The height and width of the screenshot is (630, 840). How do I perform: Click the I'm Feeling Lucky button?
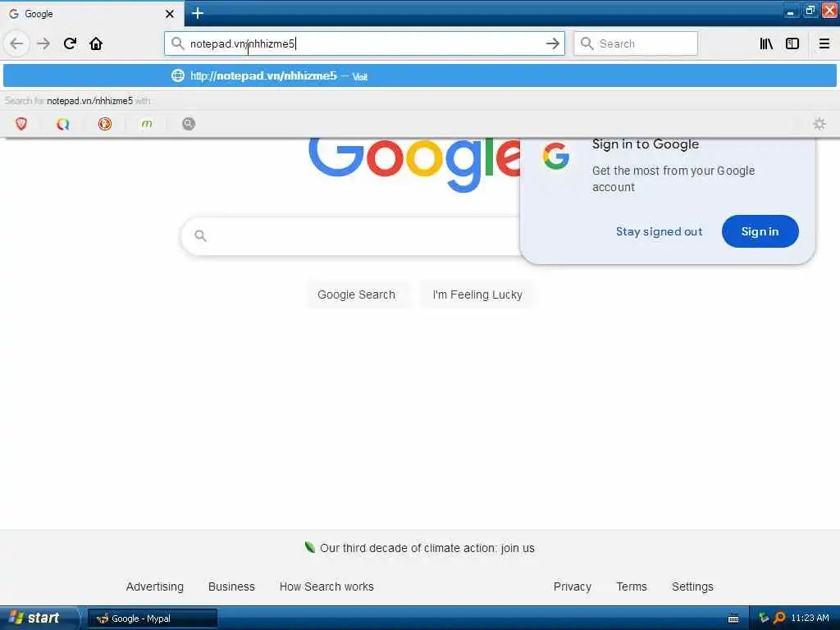(477, 294)
